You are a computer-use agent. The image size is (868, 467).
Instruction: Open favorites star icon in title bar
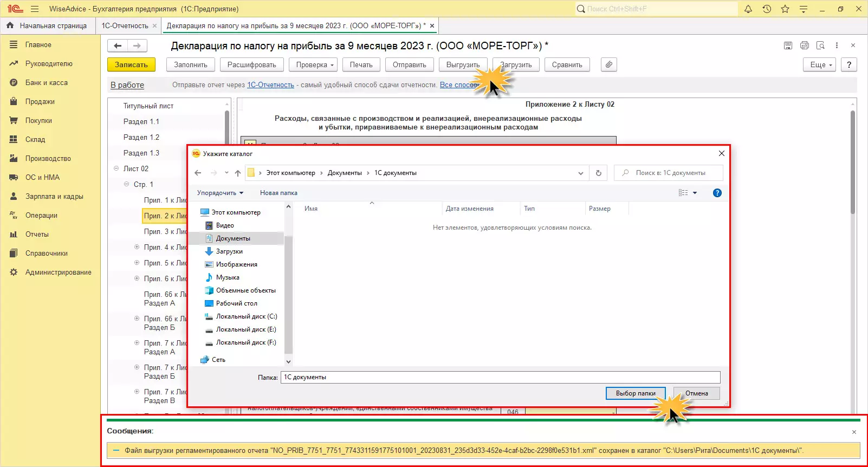785,9
